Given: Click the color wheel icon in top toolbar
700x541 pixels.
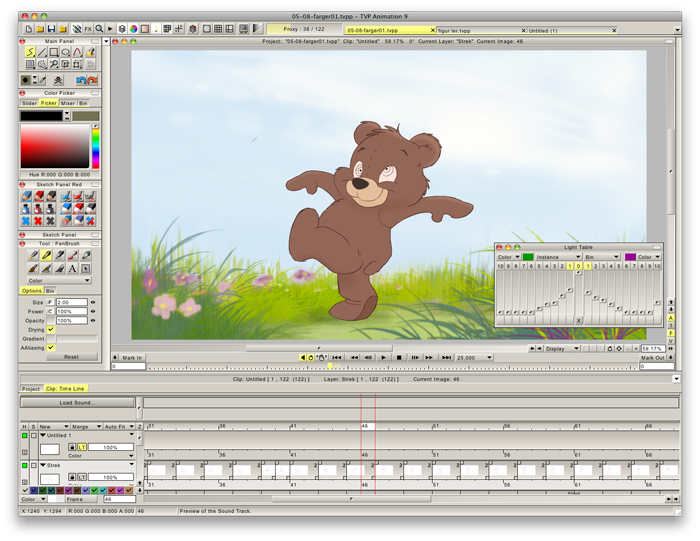Looking at the screenshot, I should pyautogui.click(x=133, y=29).
